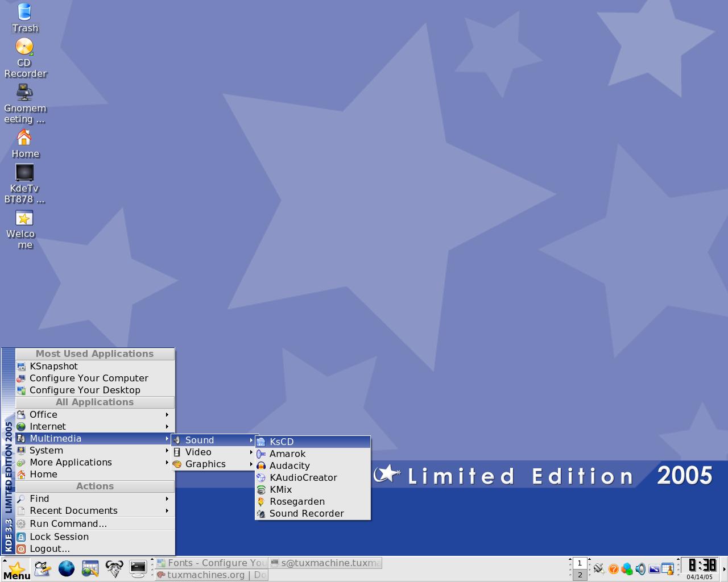This screenshot has width=728, height=582.
Task: Click the Logout... menu entry
Action: pos(94,548)
